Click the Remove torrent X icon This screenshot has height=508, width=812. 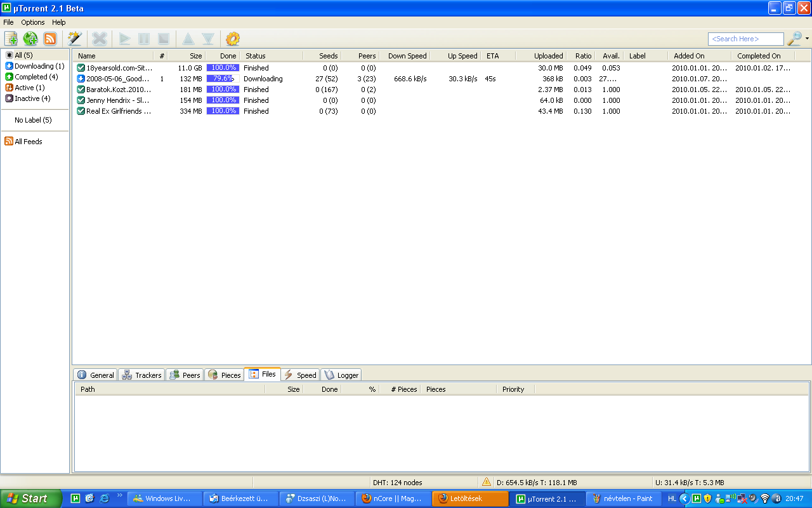tap(100, 39)
